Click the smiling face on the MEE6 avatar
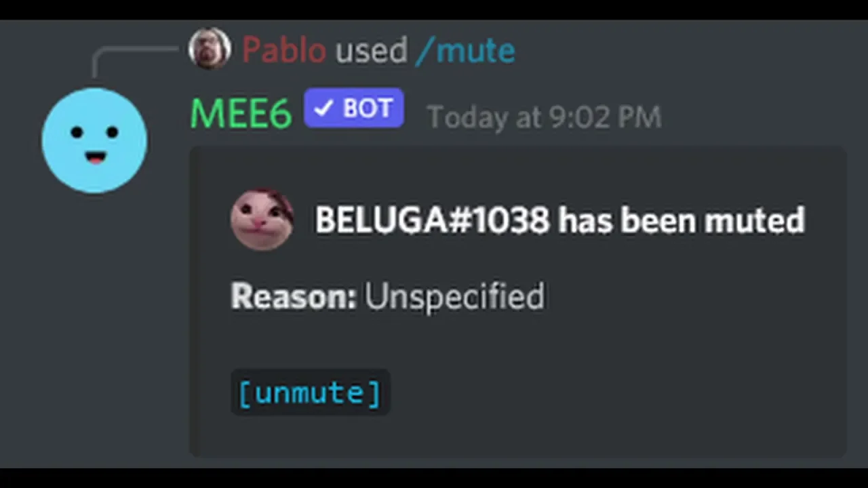Image resolution: width=868 pixels, height=488 pixels. [x=94, y=144]
